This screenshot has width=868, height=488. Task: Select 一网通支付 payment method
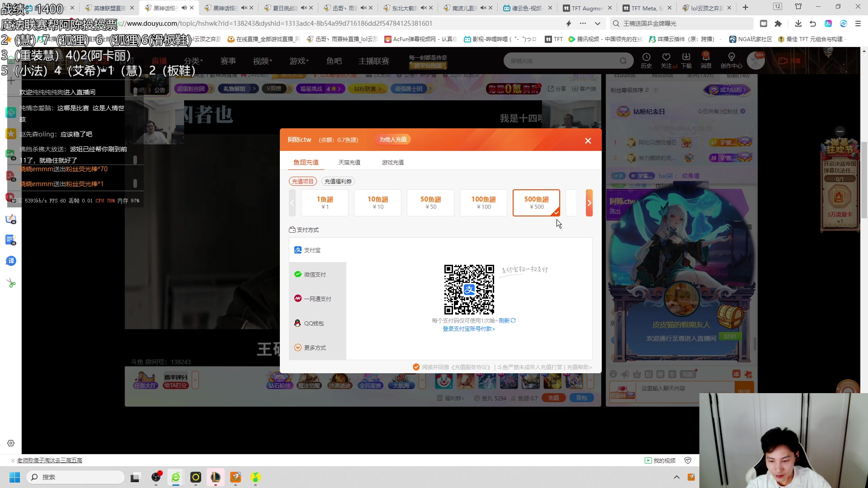pos(317,299)
